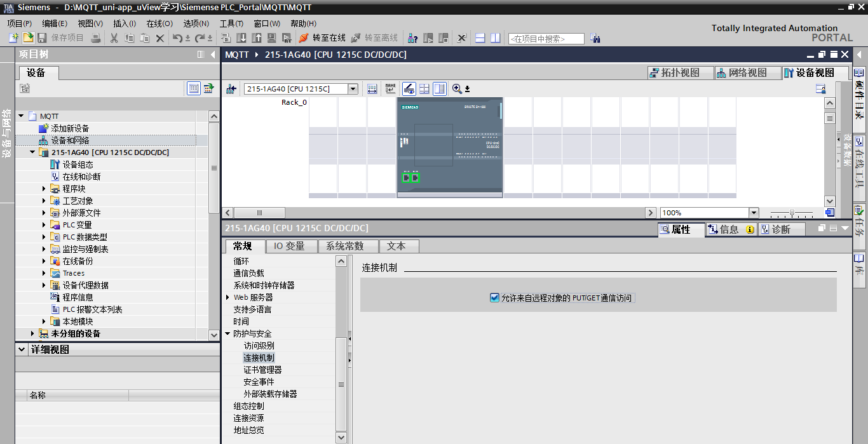Select 设备组态 in project tree

78,165
